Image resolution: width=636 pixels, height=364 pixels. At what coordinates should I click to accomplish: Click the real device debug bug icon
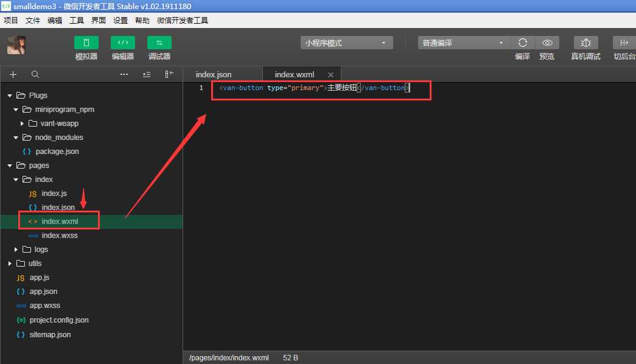pyautogui.click(x=585, y=43)
